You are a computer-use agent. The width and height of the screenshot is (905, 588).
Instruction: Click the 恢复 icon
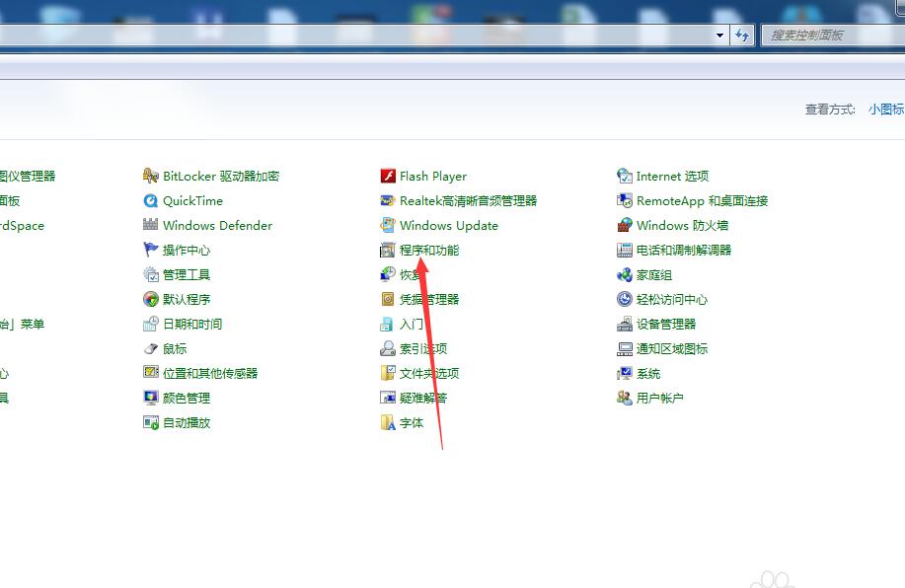point(388,274)
